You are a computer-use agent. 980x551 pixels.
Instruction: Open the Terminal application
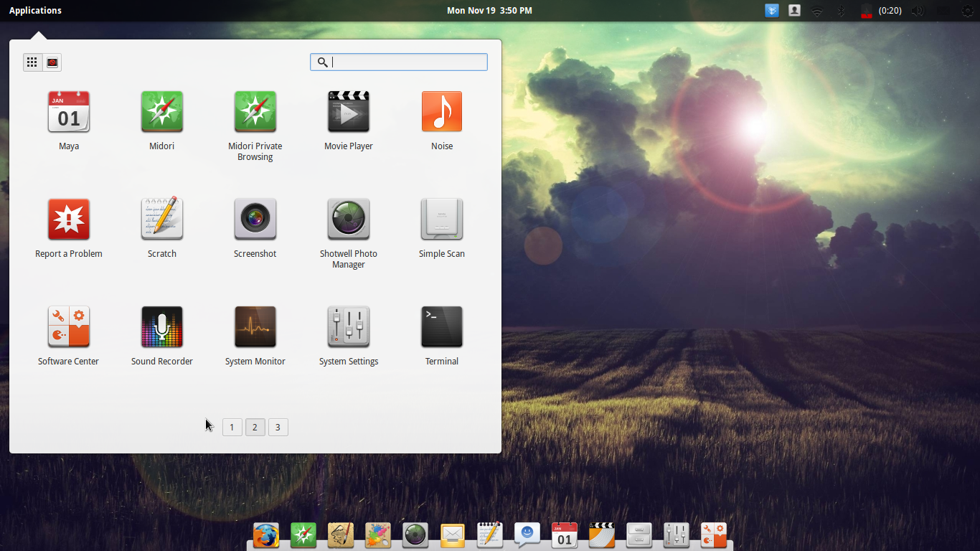(441, 326)
